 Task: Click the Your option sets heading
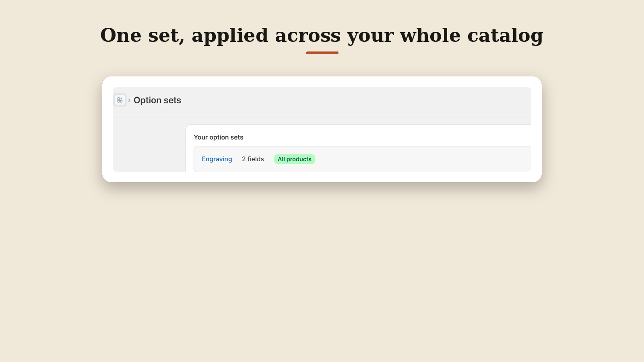219,137
